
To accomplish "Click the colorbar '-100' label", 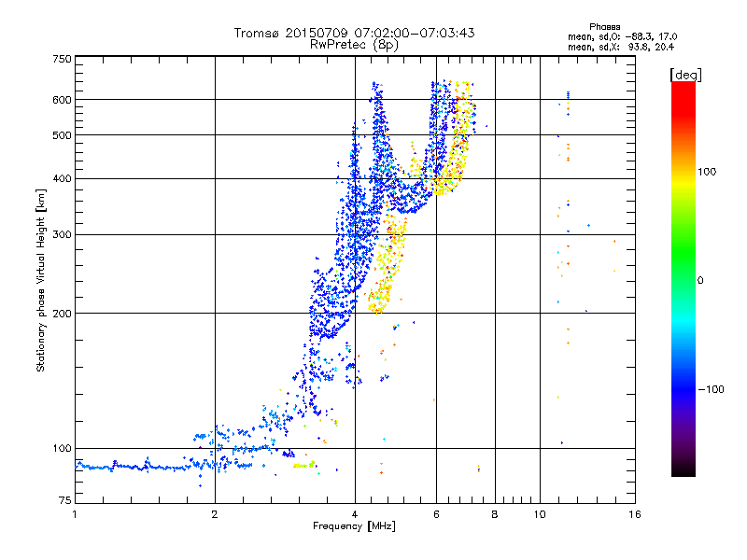I will [711, 389].
